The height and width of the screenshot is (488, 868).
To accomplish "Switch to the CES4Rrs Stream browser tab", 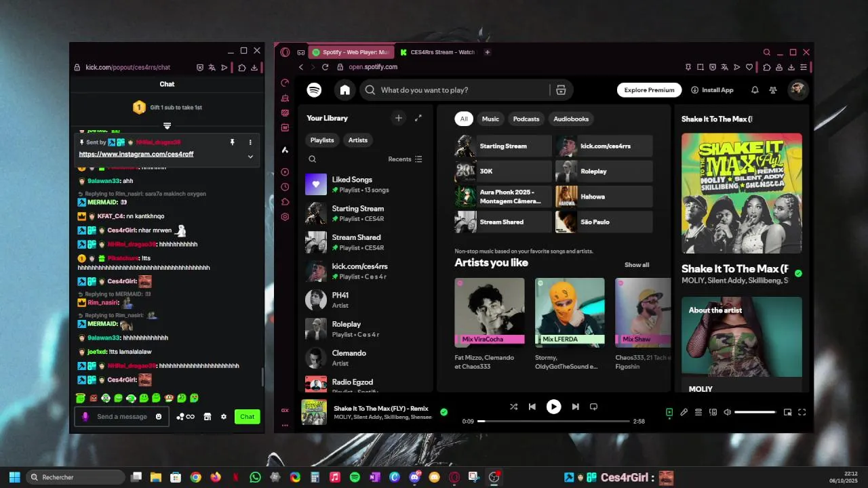I will (437, 52).
